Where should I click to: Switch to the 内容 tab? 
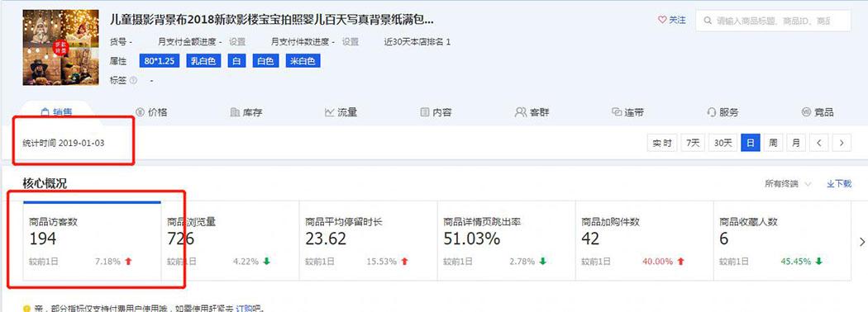click(x=436, y=112)
